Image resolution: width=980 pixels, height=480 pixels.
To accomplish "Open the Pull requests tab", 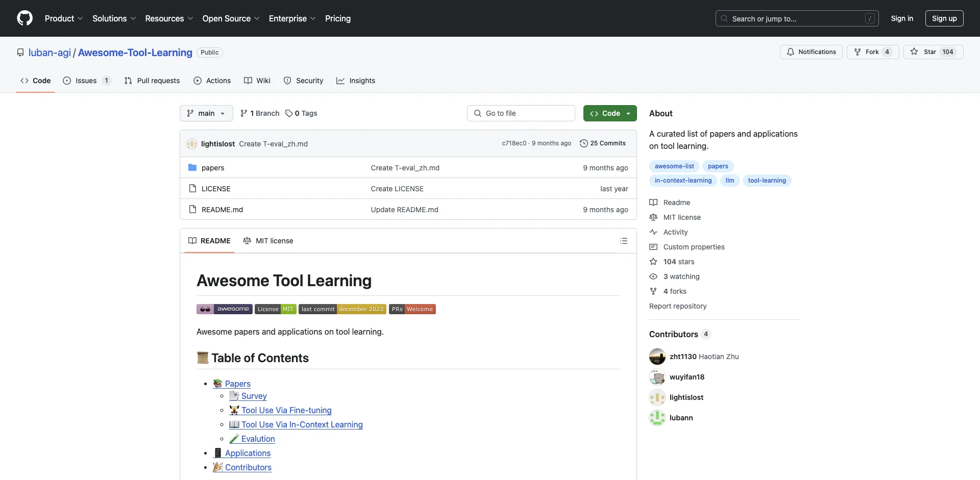I will pyautogui.click(x=152, y=81).
